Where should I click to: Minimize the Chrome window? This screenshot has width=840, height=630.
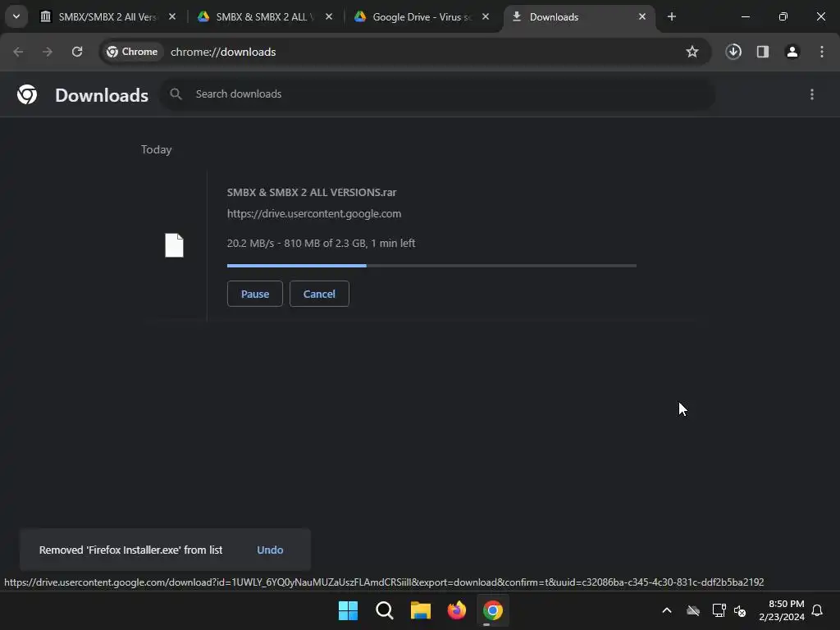pos(745,16)
